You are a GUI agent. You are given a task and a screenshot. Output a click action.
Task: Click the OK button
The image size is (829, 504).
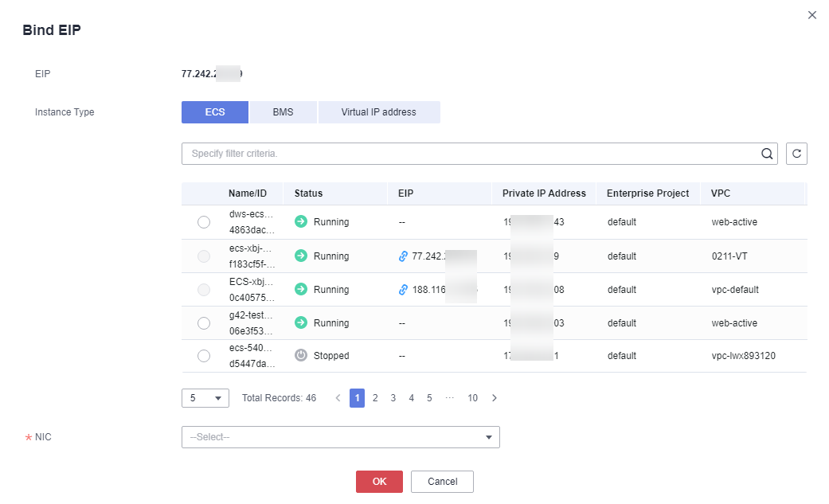point(379,482)
